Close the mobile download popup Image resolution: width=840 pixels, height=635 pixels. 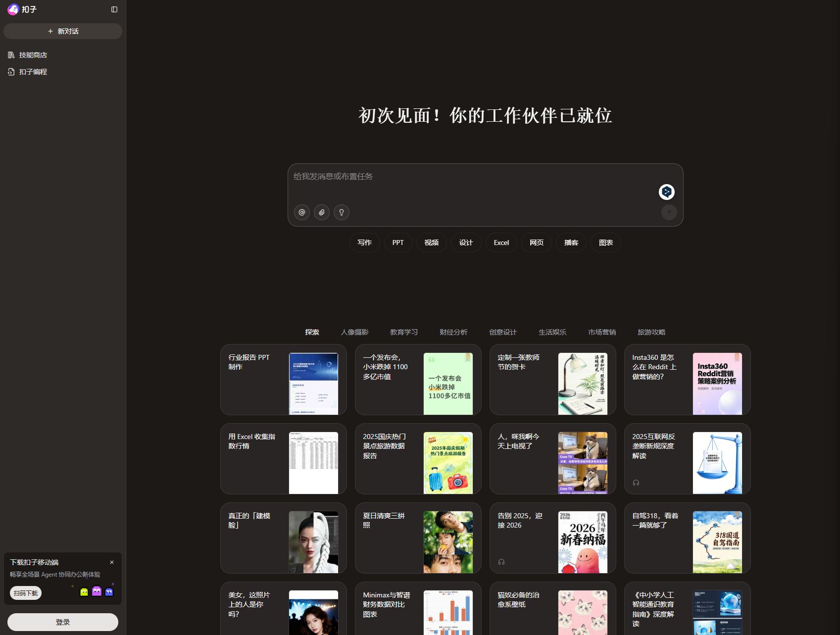pyautogui.click(x=112, y=562)
